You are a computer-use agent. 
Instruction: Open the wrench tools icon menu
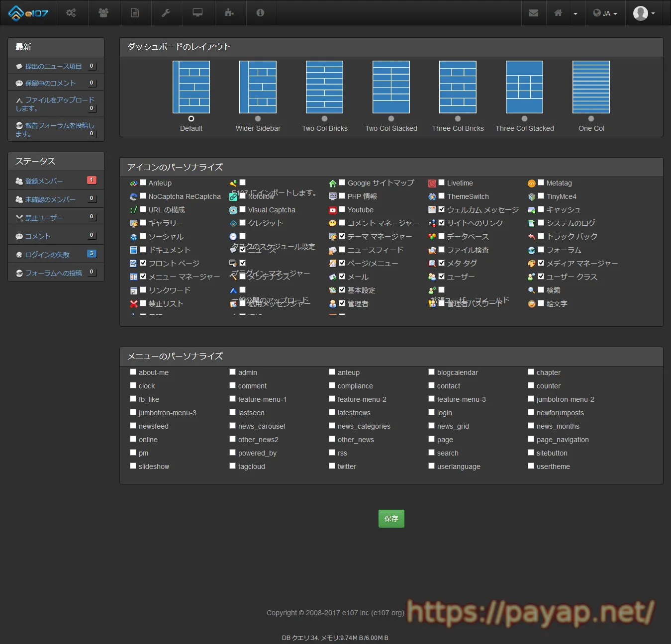[x=166, y=13]
